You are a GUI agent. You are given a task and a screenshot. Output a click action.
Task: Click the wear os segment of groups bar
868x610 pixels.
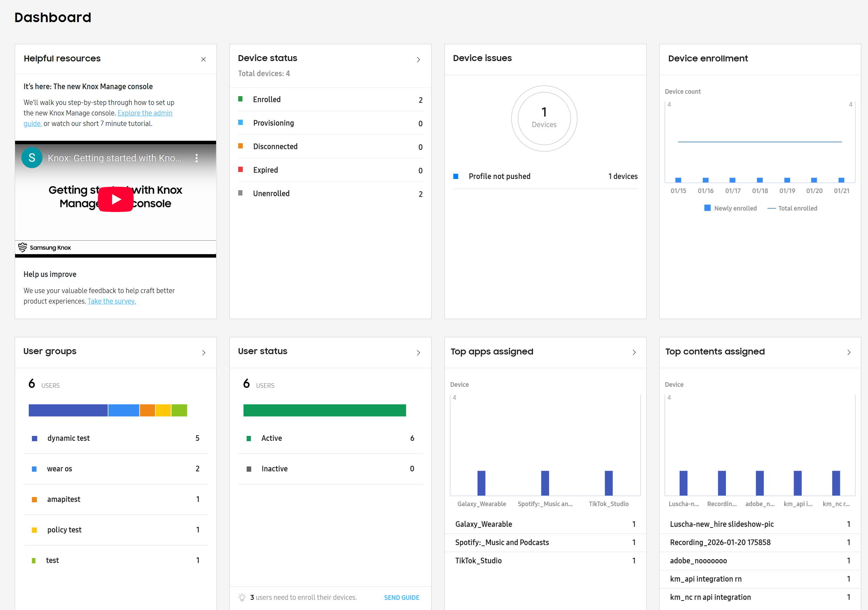click(x=123, y=410)
